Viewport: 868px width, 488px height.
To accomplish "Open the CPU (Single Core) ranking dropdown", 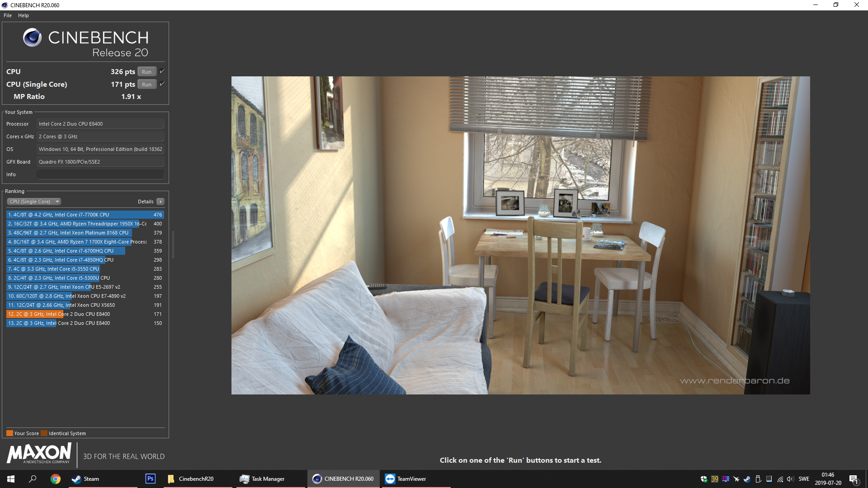I will (34, 202).
